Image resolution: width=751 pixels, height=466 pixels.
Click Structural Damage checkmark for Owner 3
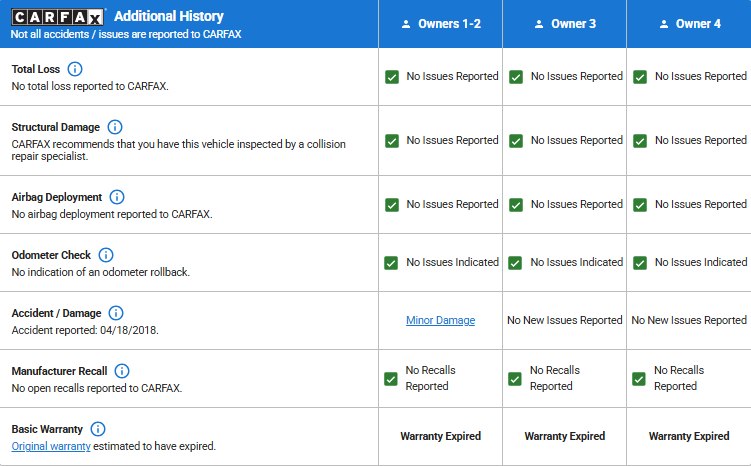516,141
